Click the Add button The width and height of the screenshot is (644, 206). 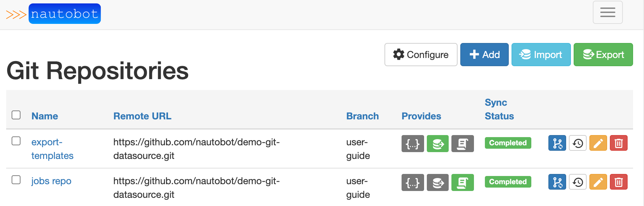[484, 55]
